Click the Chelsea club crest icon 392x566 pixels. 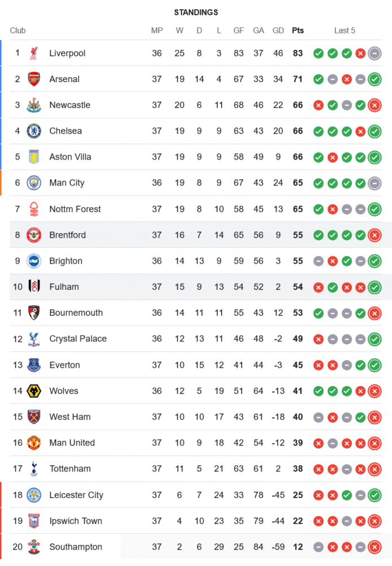[34, 131]
